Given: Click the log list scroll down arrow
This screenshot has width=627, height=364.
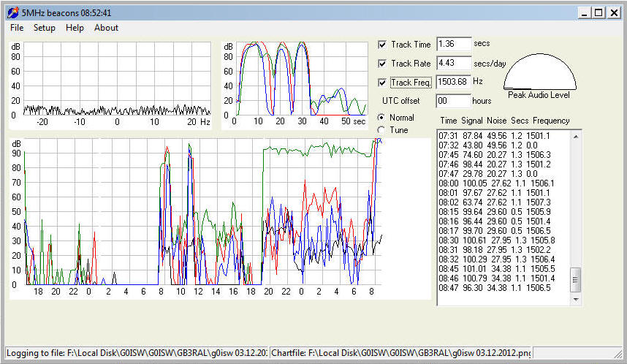Looking at the screenshot, I should point(576,299).
